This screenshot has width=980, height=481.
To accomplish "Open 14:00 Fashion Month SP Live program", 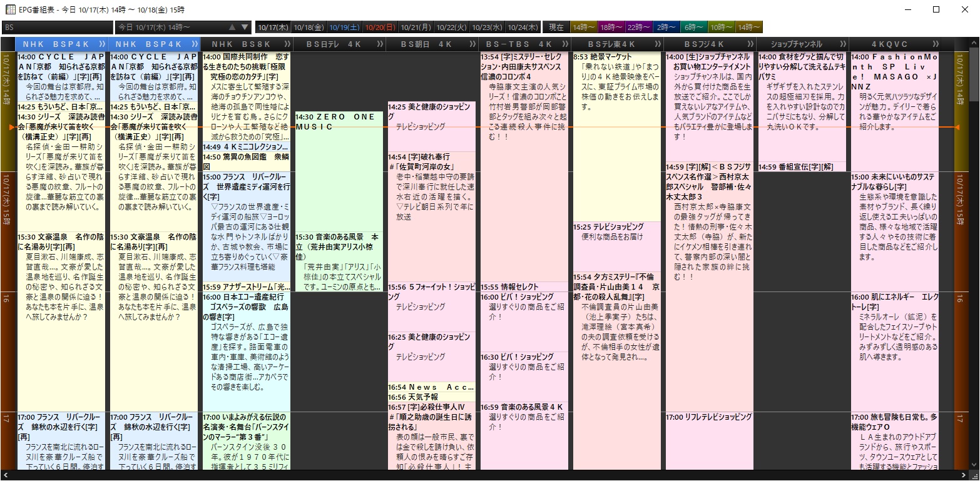I will pos(894,111).
